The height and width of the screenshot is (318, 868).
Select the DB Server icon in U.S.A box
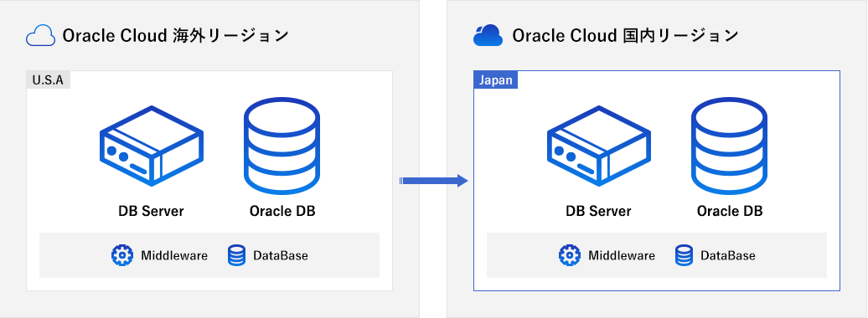[152, 146]
